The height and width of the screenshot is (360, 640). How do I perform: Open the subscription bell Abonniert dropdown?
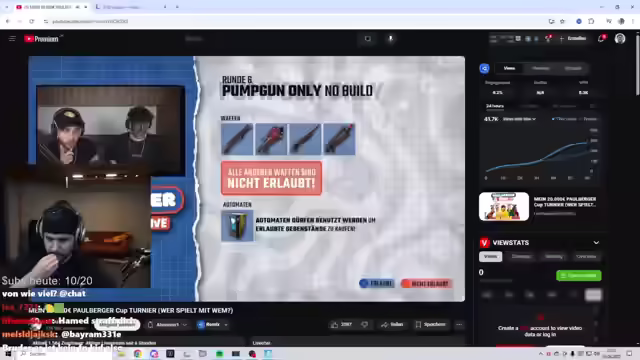point(167,324)
